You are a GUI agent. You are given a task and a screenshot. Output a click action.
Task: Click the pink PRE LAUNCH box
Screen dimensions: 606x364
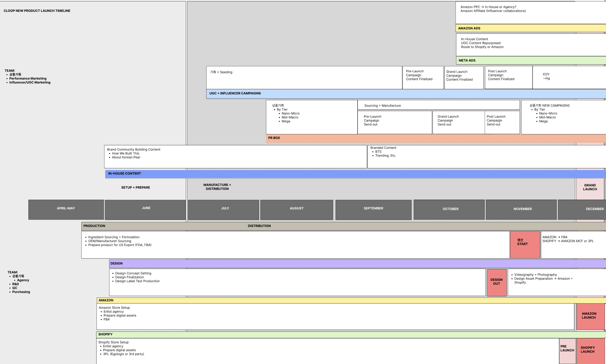567,350
